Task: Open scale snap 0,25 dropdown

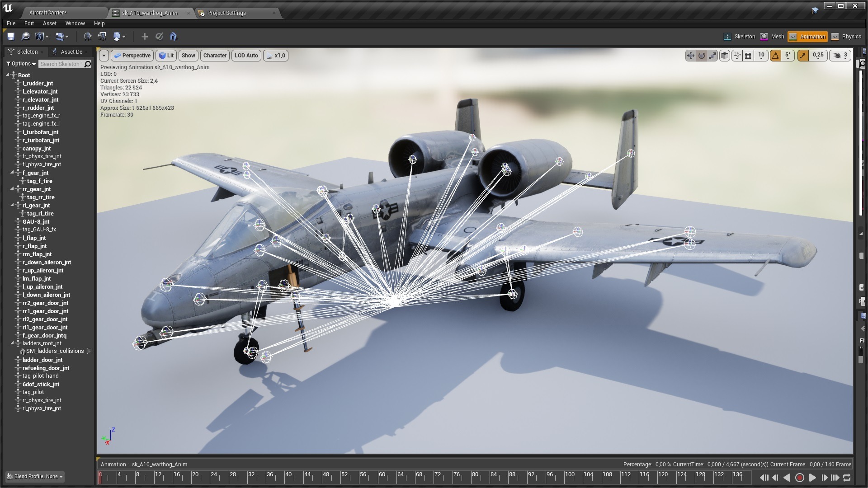Action: pyautogui.click(x=818, y=56)
